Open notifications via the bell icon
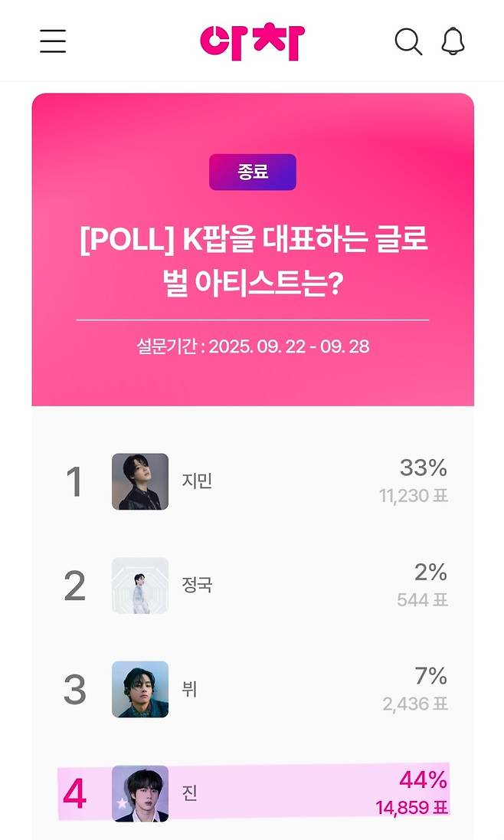Image resolution: width=504 pixels, height=840 pixels. (x=454, y=42)
